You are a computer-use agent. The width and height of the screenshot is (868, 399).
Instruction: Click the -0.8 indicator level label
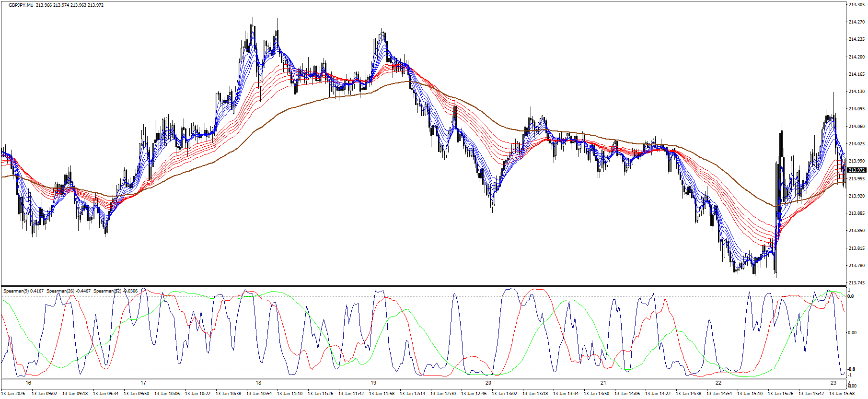coord(851,369)
